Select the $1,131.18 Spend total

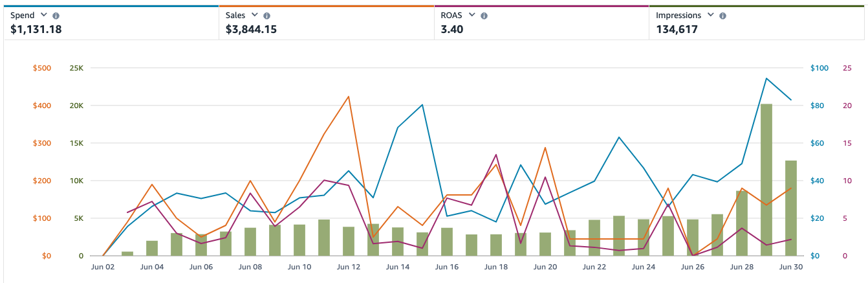pos(36,29)
